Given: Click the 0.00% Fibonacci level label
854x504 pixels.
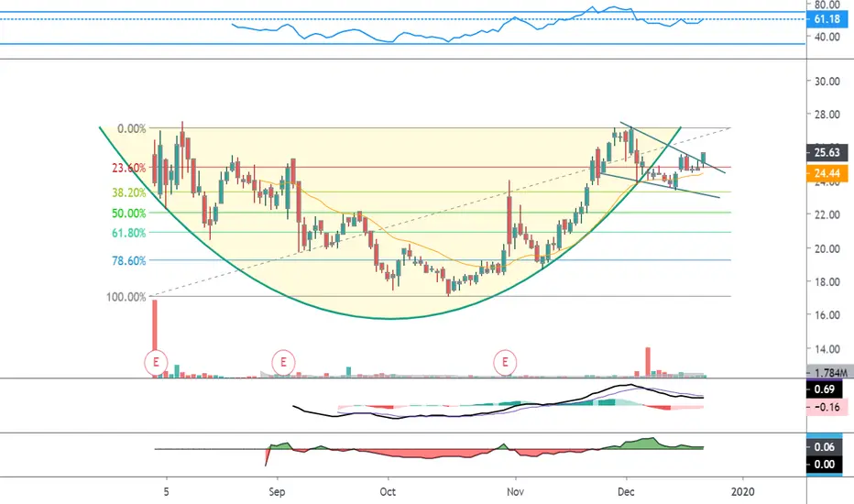Looking at the screenshot, I should click(x=132, y=128).
